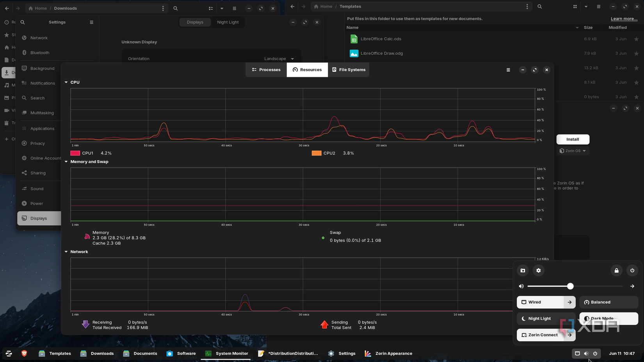Adjust the volume slider

[575, 286]
